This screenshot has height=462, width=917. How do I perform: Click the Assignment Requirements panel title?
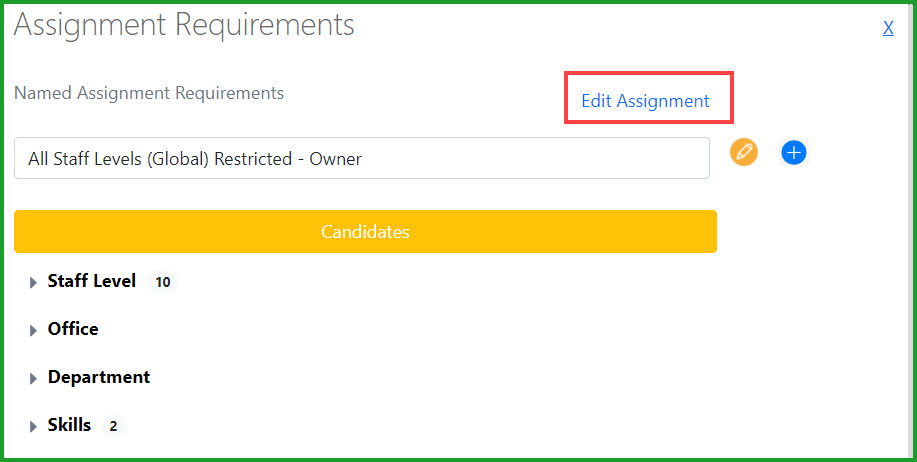pyautogui.click(x=184, y=25)
